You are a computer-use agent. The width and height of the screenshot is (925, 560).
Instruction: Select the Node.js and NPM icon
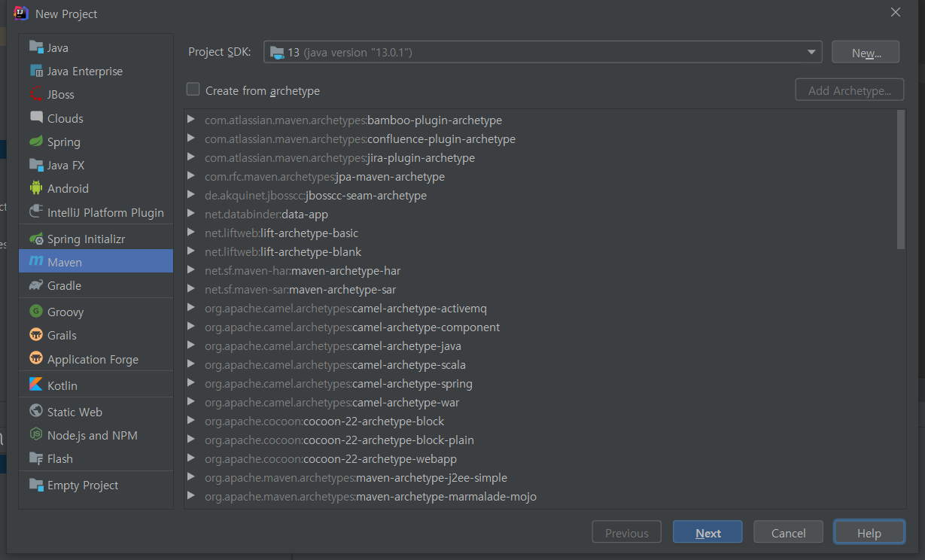pyautogui.click(x=35, y=434)
